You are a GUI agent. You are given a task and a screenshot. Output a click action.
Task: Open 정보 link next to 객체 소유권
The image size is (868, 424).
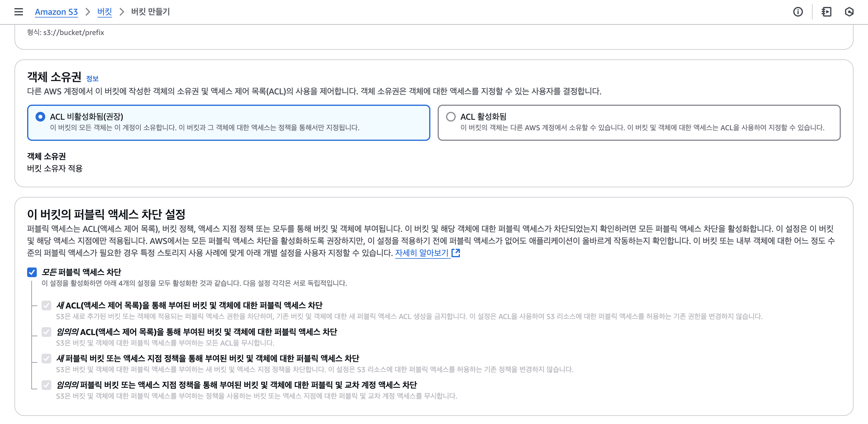click(x=92, y=78)
